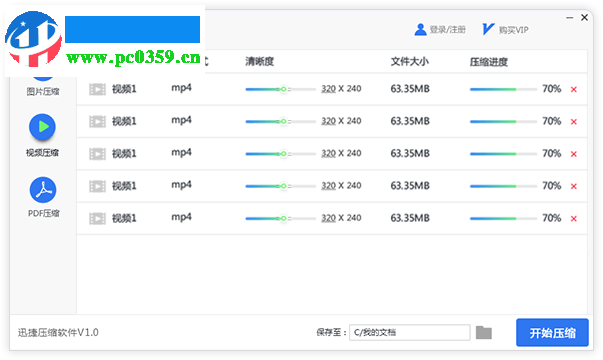
Task: Click the film thumbnail icon of the last 视频1 row
Action: point(97,218)
